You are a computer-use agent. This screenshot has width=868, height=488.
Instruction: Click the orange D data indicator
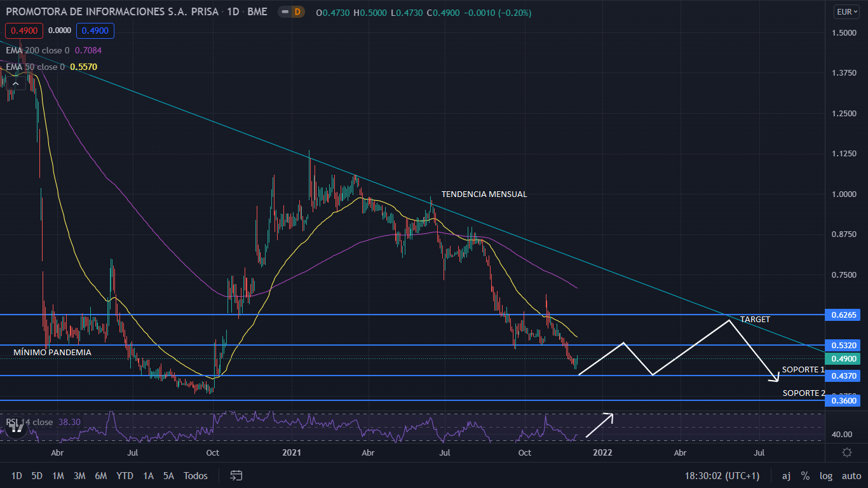click(x=297, y=12)
